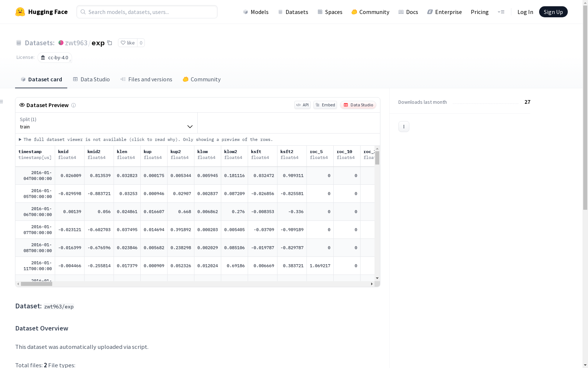Expand the full dataset viewer notice
The width and height of the screenshot is (588, 368).
146,139
